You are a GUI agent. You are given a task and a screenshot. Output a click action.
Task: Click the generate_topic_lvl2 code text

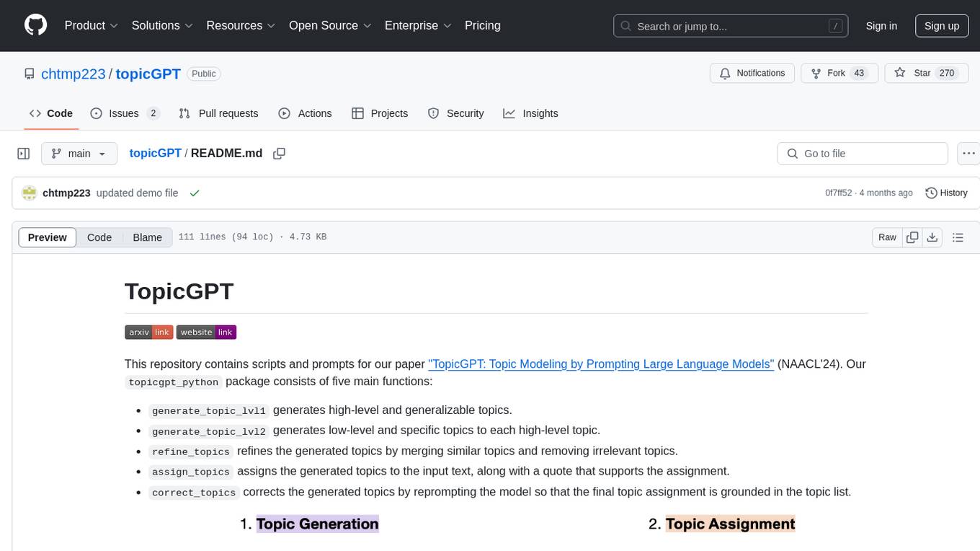(209, 431)
